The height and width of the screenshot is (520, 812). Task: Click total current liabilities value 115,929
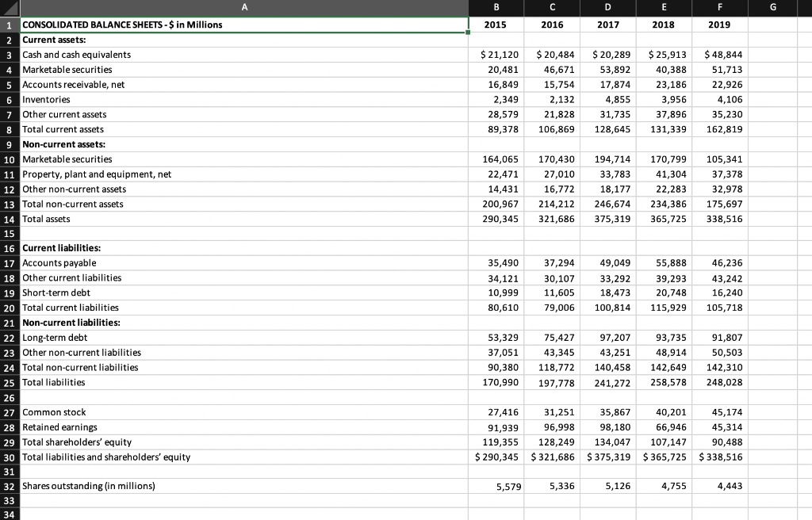click(x=664, y=308)
